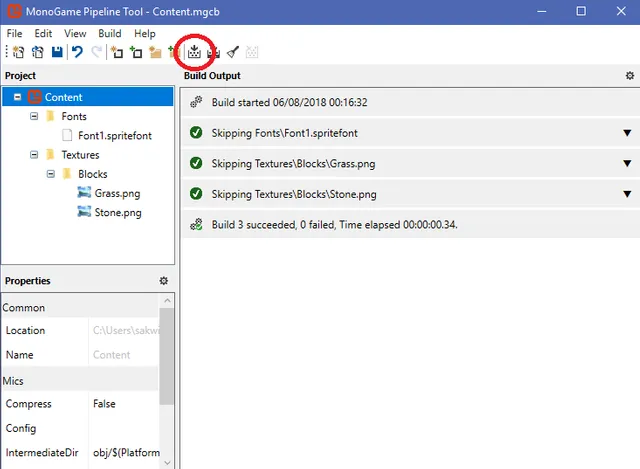Select the Fonts folder
The width and height of the screenshot is (640, 469).
coord(74,116)
